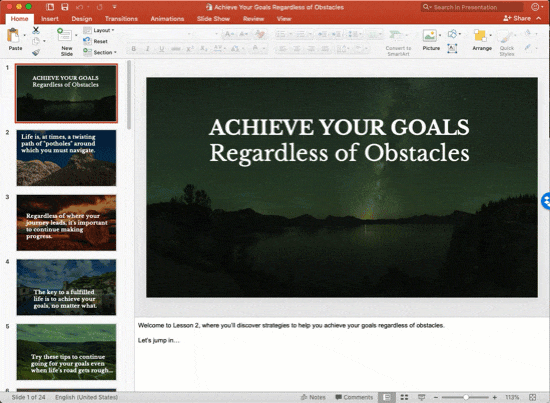Open the sidebar layout icon in title bar

[x=50, y=7]
